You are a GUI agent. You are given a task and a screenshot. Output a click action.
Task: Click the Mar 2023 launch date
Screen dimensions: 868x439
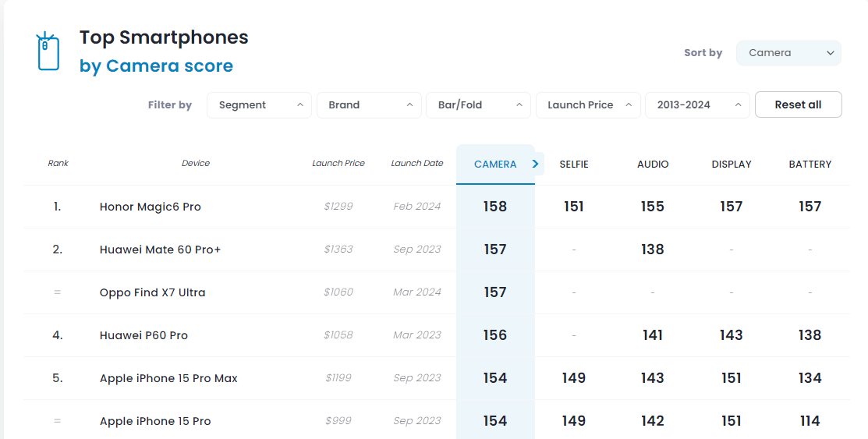tap(416, 335)
